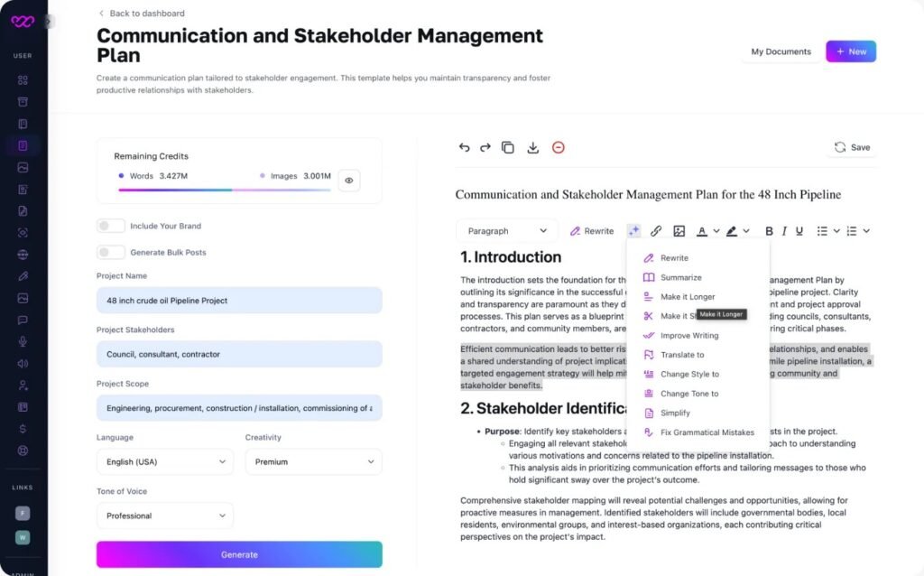Select the microphone tool in the left sidebar

(x=23, y=341)
